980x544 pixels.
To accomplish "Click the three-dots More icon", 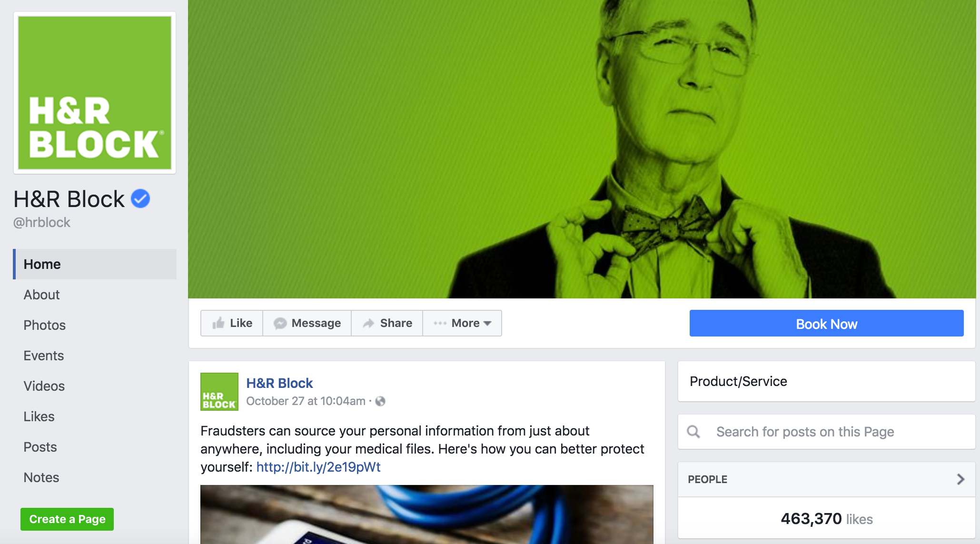I will (440, 323).
